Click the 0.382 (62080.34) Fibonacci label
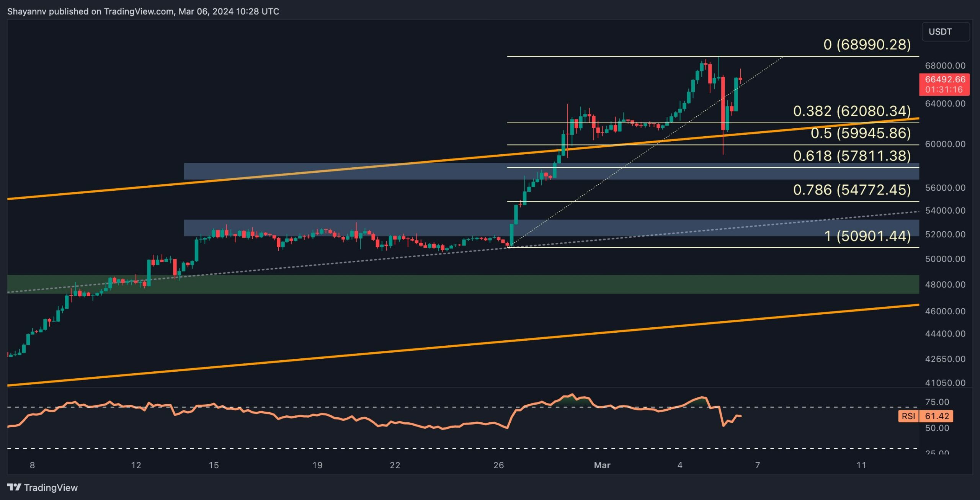 (851, 111)
